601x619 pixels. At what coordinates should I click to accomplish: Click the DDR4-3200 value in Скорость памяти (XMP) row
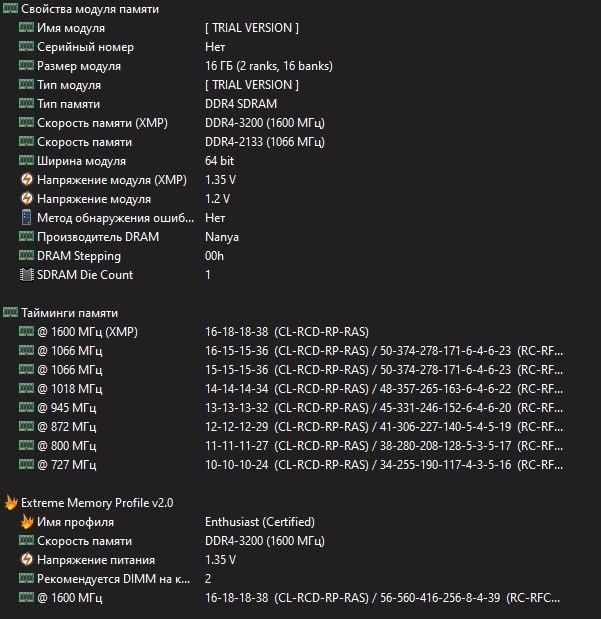[265, 123]
